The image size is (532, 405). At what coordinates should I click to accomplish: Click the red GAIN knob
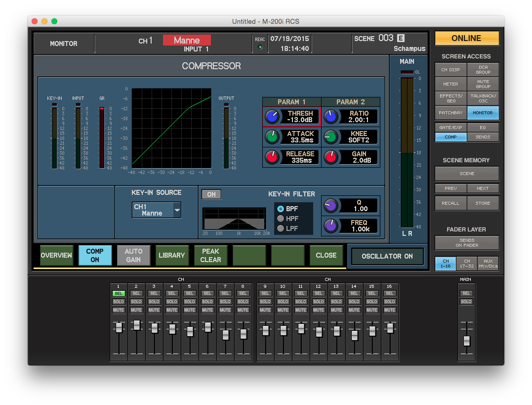point(331,157)
